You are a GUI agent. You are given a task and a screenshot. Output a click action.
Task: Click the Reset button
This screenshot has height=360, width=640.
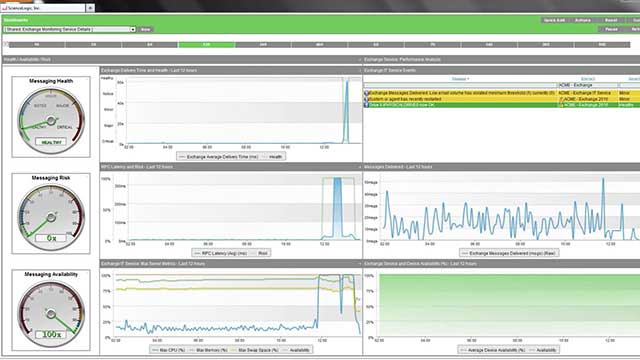tap(611, 20)
